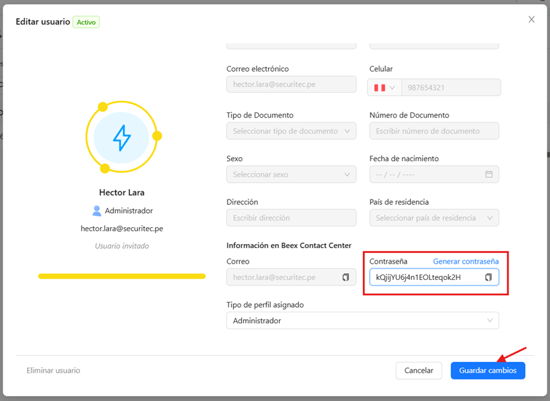This screenshot has width=550, height=401.
Task: Expand the Sexo selection dropdown
Action: tap(291, 174)
